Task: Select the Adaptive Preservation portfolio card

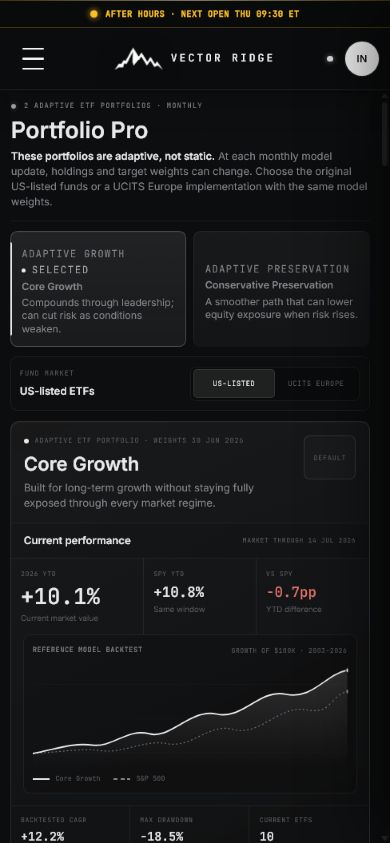Action: pyautogui.click(x=281, y=289)
